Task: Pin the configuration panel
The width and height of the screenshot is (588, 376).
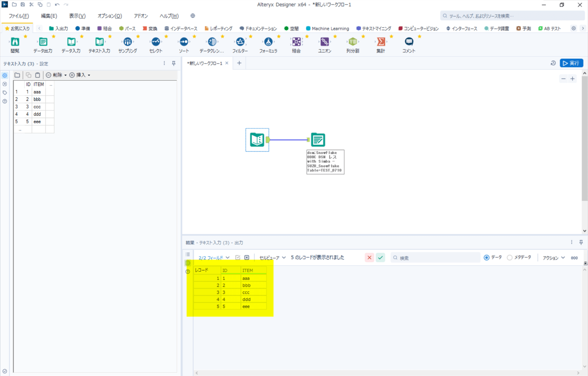Action: [174, 63]
